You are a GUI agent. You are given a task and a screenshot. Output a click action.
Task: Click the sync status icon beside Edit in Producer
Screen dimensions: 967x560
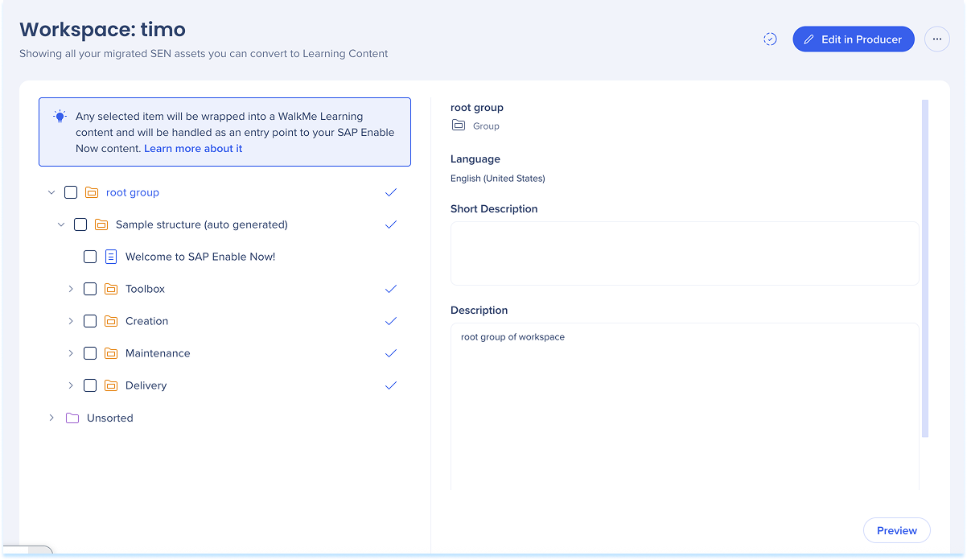point(770,39)
